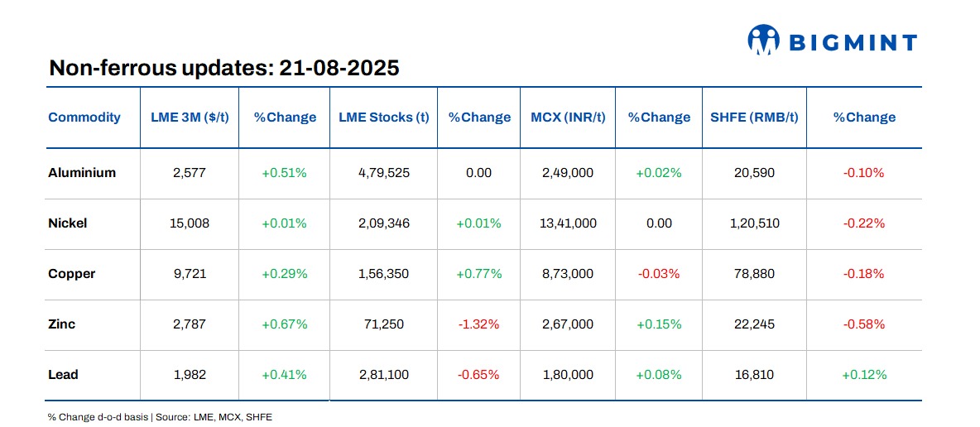Click the Nickel row label
Image resolution: width=980 pixels, height=427 pixels.
68,223
